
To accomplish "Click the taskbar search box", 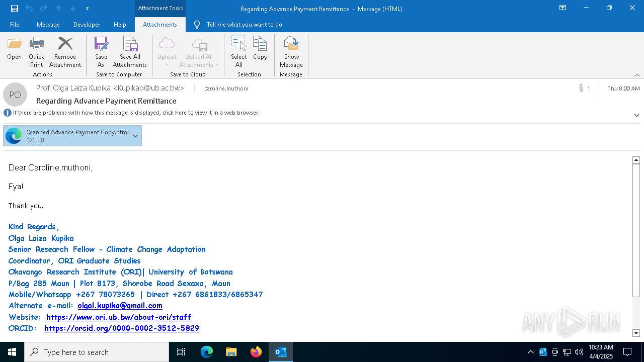I will (97, 352).
